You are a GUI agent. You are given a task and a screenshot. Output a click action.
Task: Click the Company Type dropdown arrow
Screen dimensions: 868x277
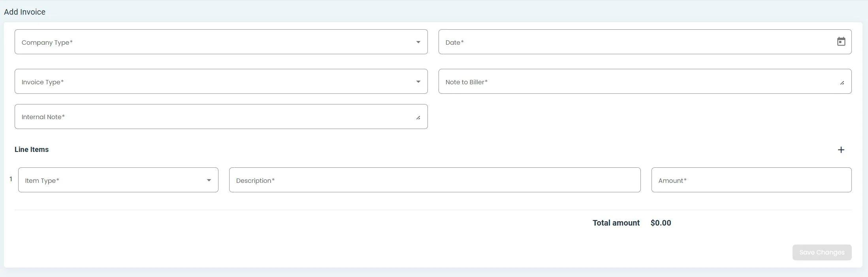click(418, 42)
